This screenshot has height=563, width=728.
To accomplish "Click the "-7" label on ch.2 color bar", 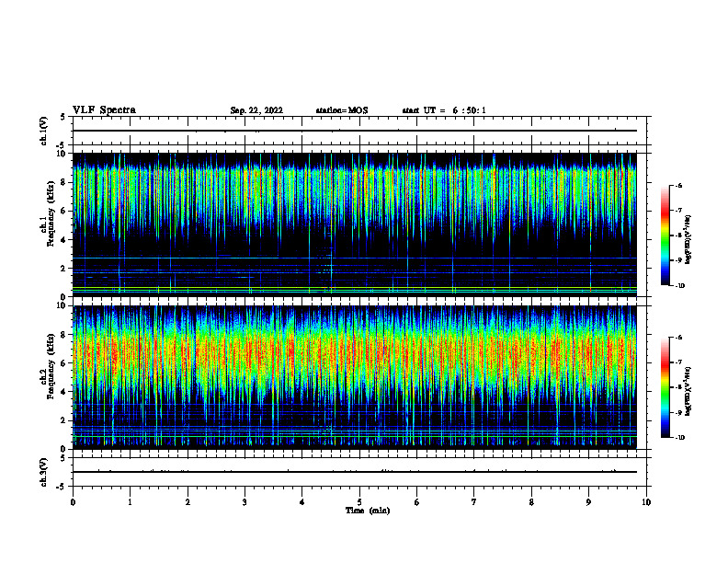I will pos(678,362).
